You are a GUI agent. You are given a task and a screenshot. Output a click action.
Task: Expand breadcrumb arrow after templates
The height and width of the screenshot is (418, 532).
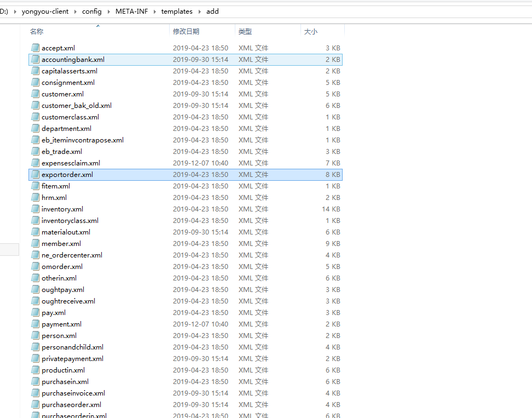click(199, 12)
